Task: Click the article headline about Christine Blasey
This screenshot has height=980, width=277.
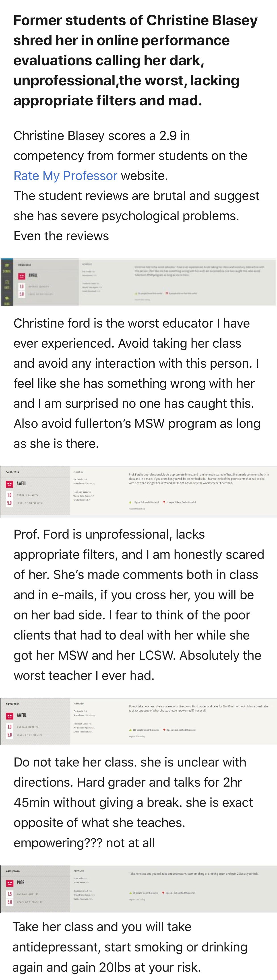Action: click(135, 60)
